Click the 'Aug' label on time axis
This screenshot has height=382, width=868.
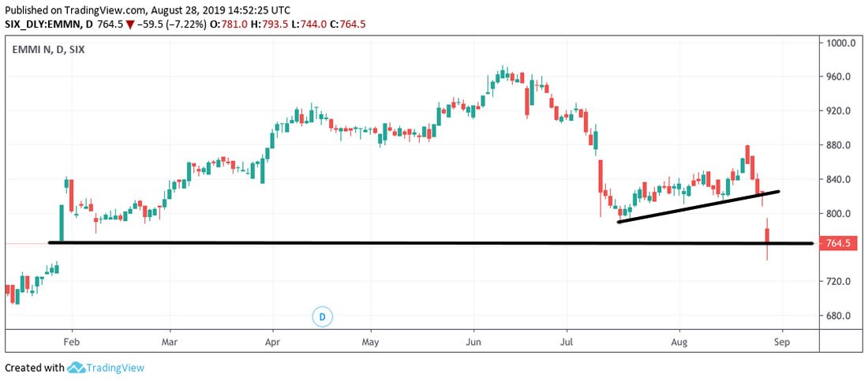pyautogui.click(x=680, y=343)
